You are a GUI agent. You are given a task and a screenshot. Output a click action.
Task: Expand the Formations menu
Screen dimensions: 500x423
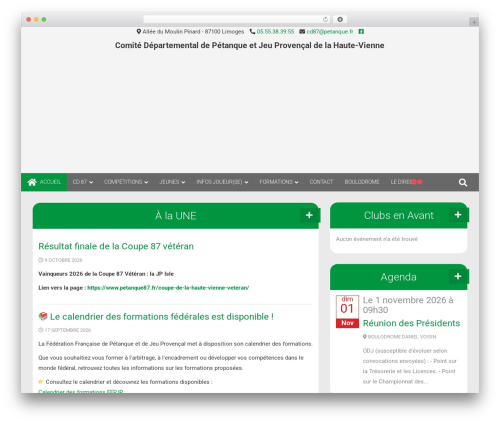(279, 182)
